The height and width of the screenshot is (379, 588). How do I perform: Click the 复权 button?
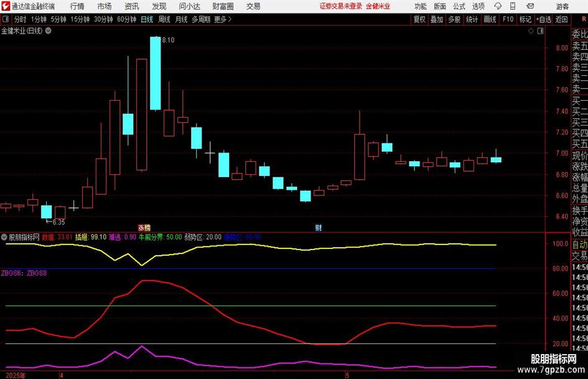pos(419,19)
